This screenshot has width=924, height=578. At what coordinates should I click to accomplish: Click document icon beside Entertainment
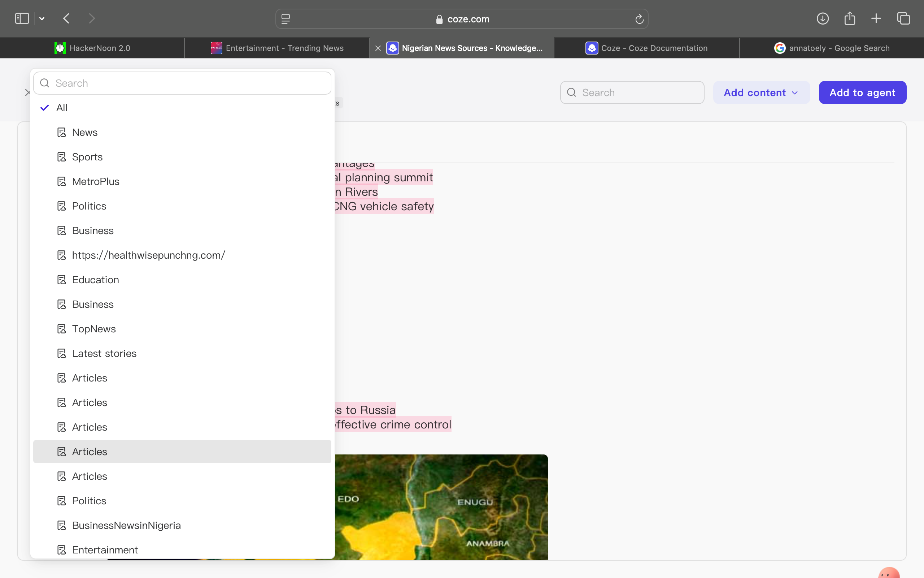point(61,550)
